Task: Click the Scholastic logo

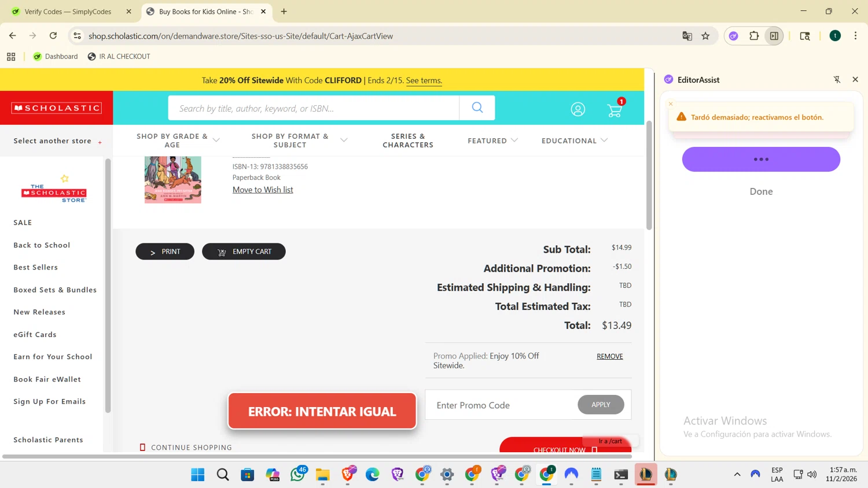Action: tap(56, 108)
